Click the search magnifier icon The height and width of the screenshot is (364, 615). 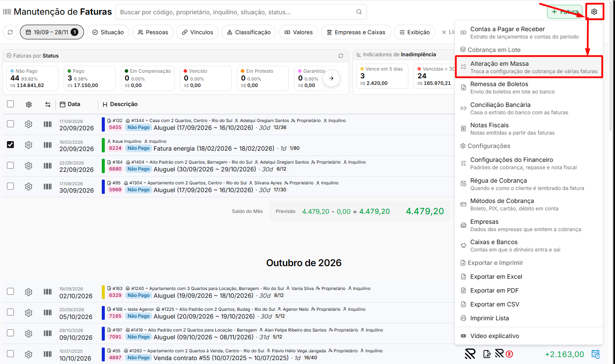(359, 12)
